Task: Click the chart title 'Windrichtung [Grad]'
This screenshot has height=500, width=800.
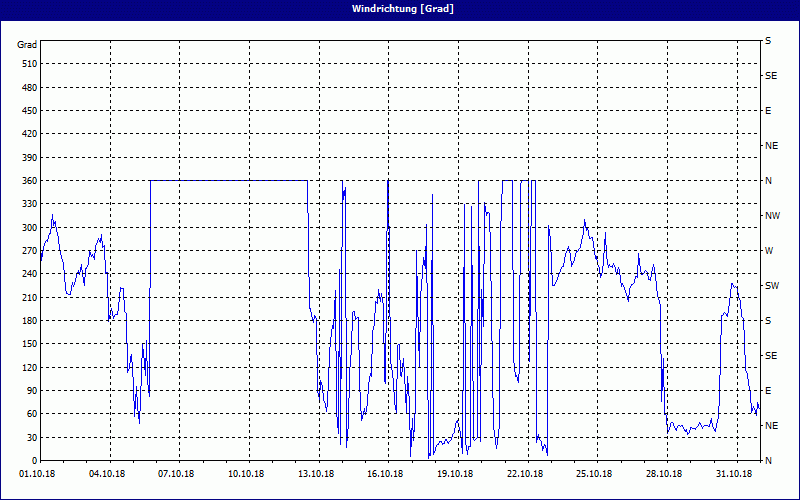Action: point(403,9)
